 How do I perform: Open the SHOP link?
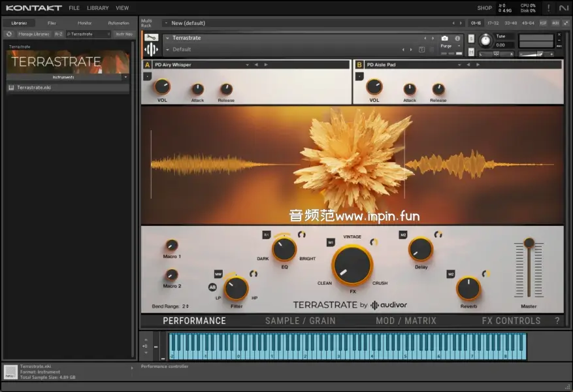(x=484, y=8)
